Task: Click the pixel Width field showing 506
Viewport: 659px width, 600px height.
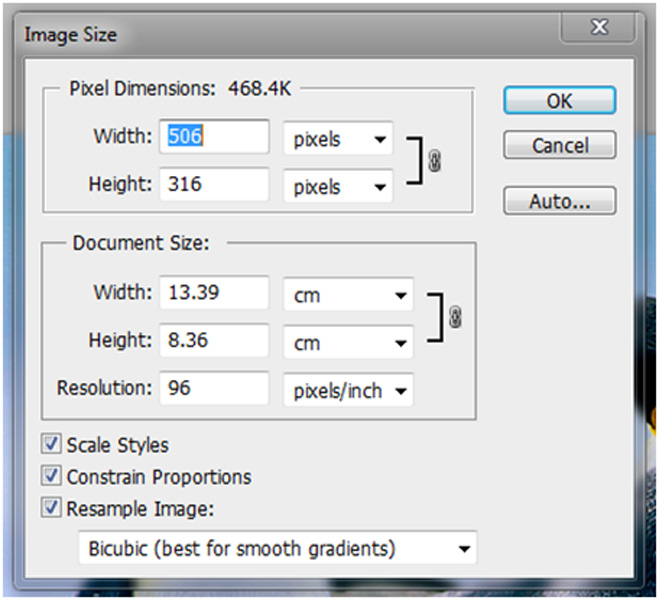Action: pos(214,136)
